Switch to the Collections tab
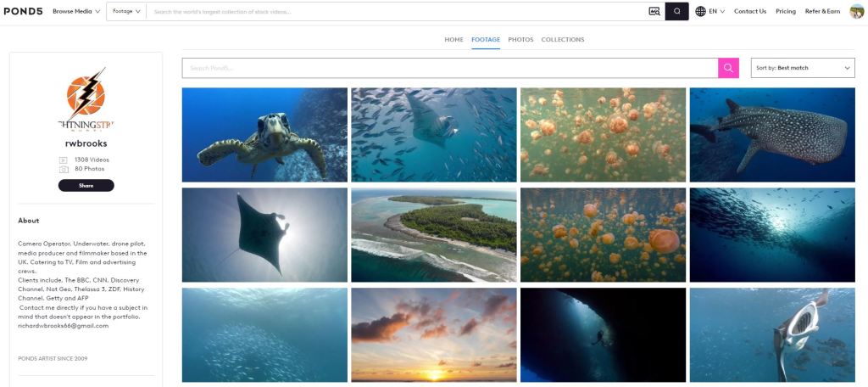This screenshot has height=387, width=868. (562, 40)
